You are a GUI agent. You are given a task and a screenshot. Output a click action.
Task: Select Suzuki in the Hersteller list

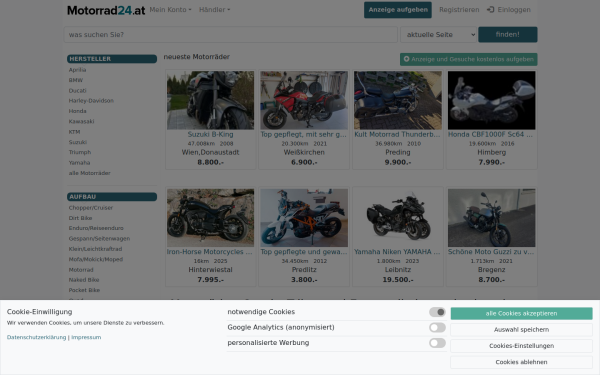[x=78, y=142]
